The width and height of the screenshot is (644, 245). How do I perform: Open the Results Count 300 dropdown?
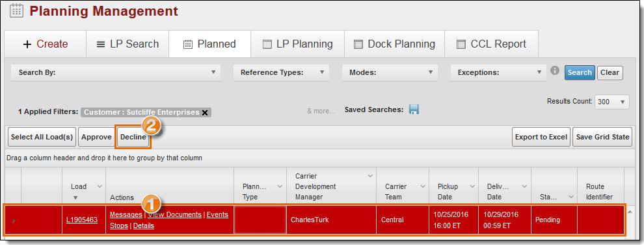coord(612,102)
